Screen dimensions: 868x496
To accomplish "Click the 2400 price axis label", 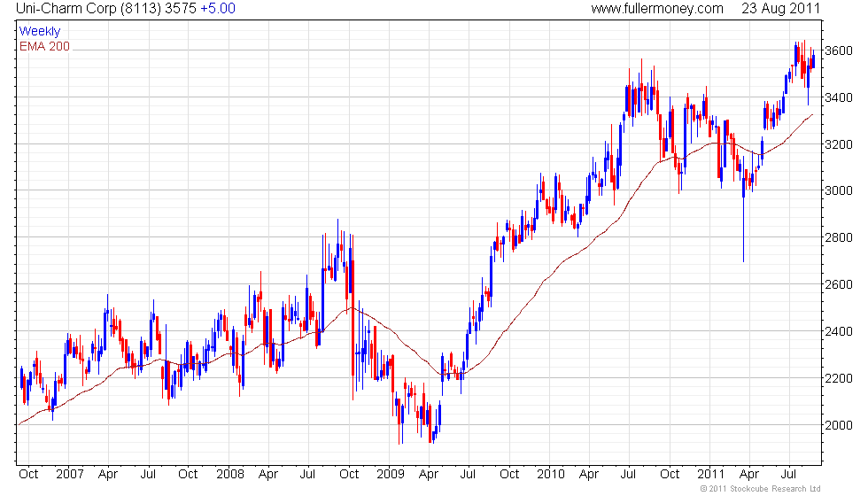I will pos(838,331).
